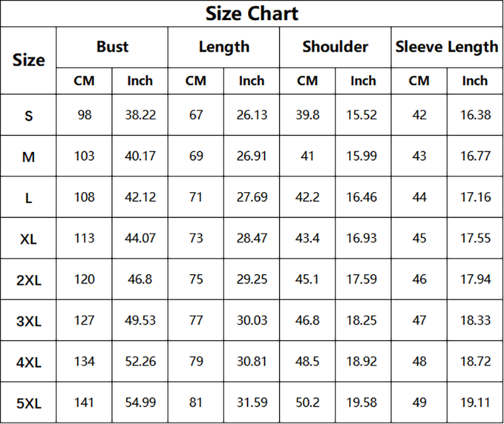The width and height of the screenshot is (504, 424).
Task: Select the 2XL size row label
Action: pyautogui.click(x=29, y=280)
